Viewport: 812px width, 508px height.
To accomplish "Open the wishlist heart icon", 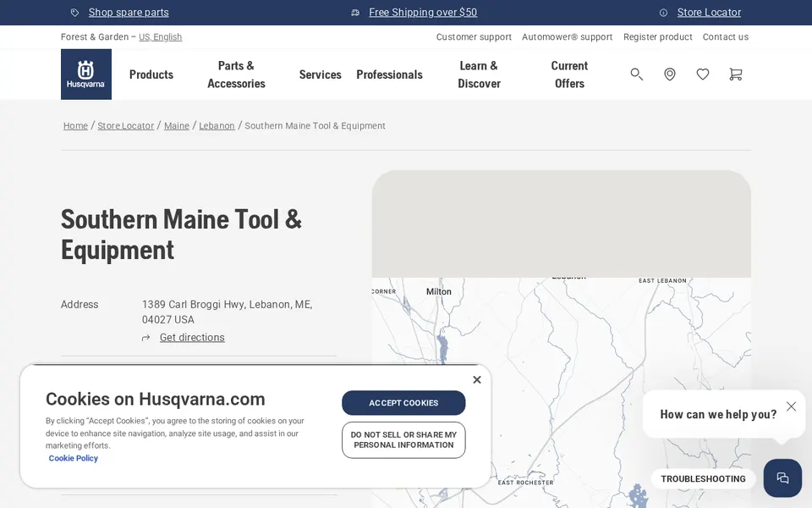I will pos(703,75).
